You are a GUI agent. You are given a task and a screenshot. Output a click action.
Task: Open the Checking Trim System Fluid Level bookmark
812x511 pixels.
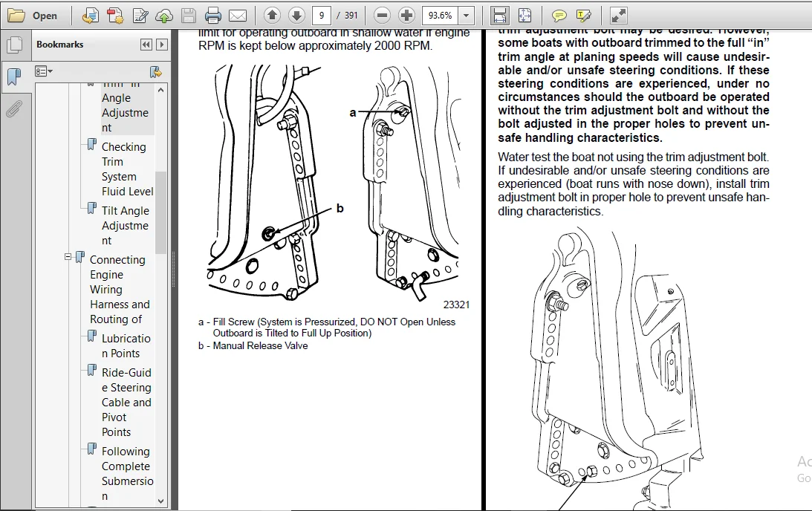127,169
